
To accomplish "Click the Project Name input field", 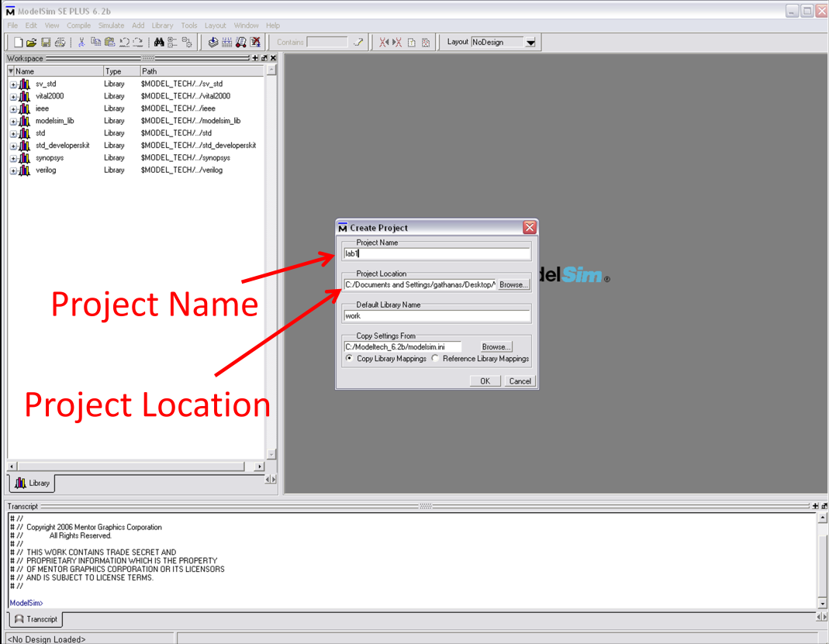I will pos(437,253).
